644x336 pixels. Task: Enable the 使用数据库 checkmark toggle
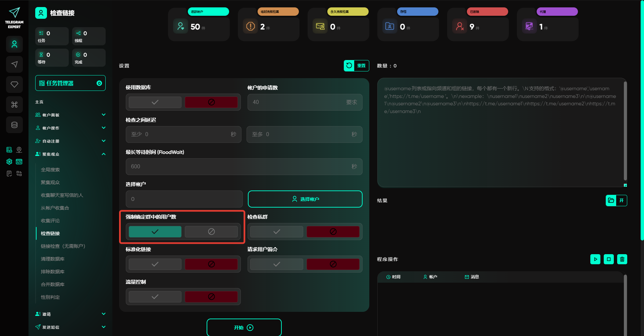[155, 102]
